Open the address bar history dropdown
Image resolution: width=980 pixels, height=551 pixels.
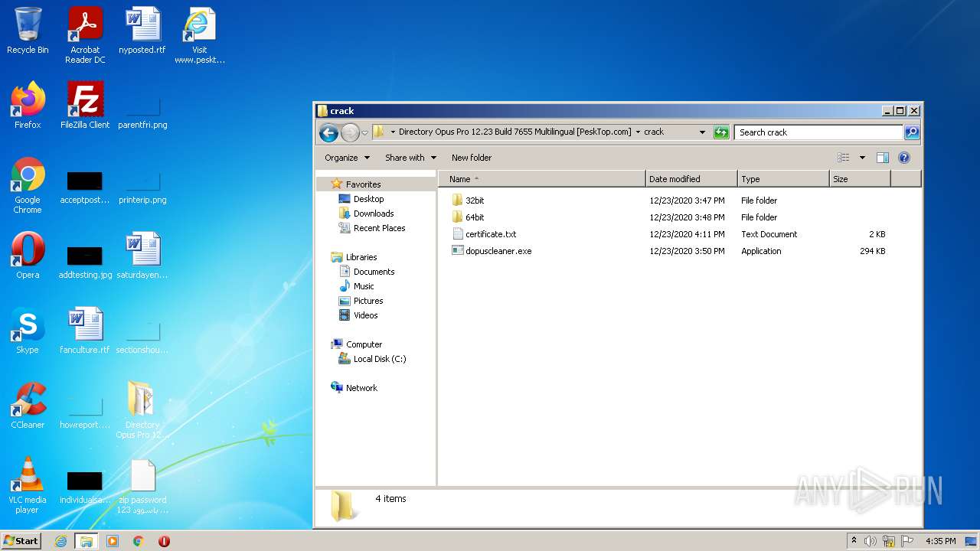coord(702,132)
